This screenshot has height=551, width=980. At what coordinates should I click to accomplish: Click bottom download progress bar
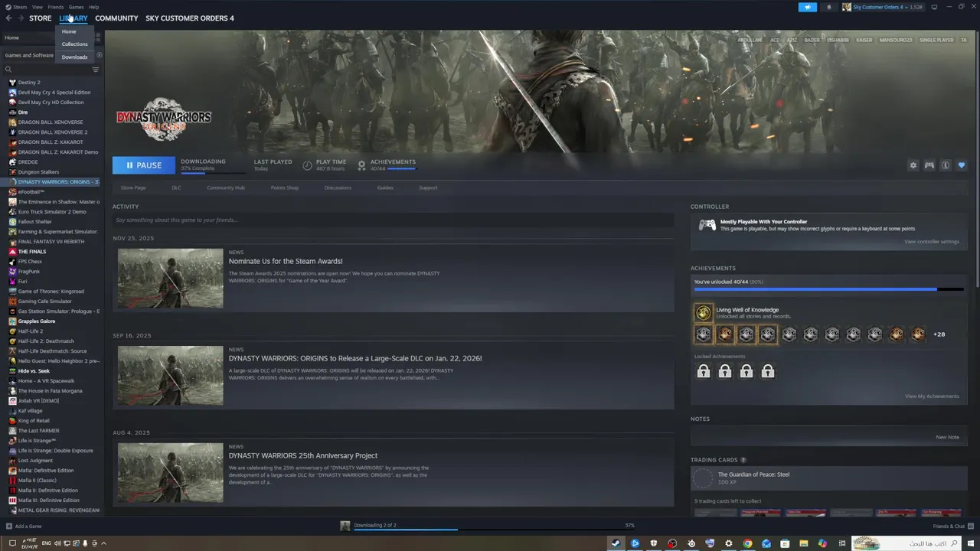coord(494,529)
